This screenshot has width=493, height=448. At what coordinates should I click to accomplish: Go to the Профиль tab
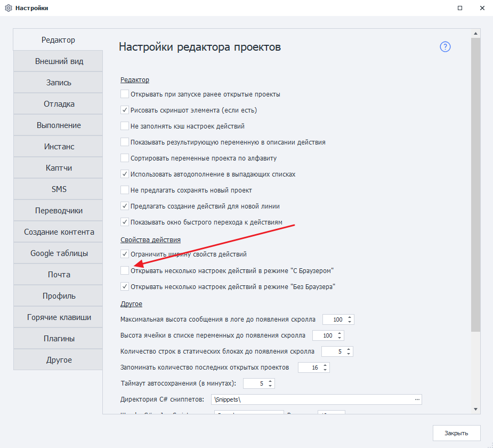coord(58,296)
